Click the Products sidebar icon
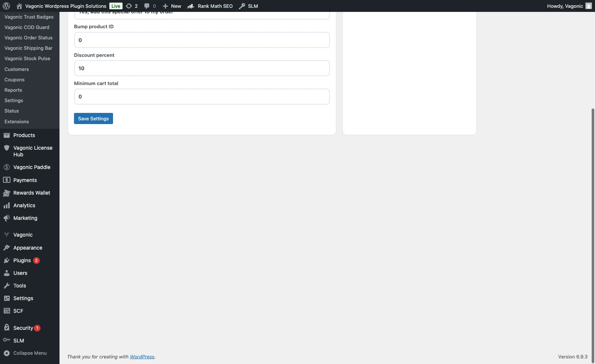The height and width of the screenshot is (364, 595). click(x=7, y=135)
